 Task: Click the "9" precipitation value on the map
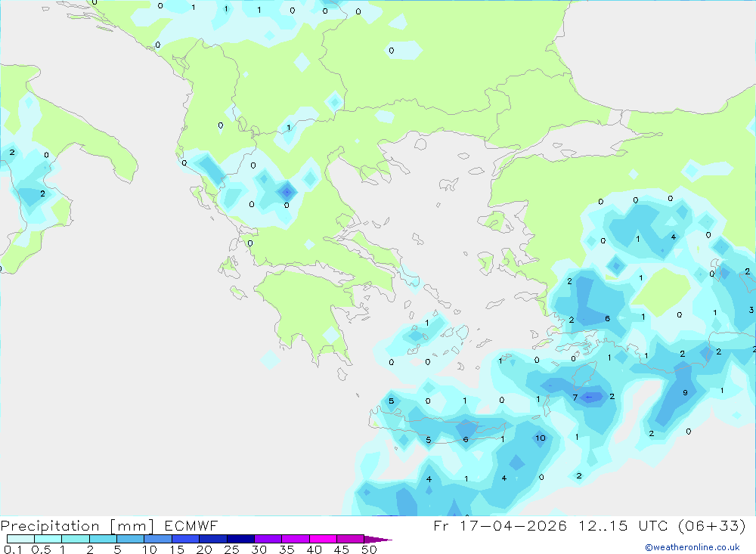(x=685, y=393)
